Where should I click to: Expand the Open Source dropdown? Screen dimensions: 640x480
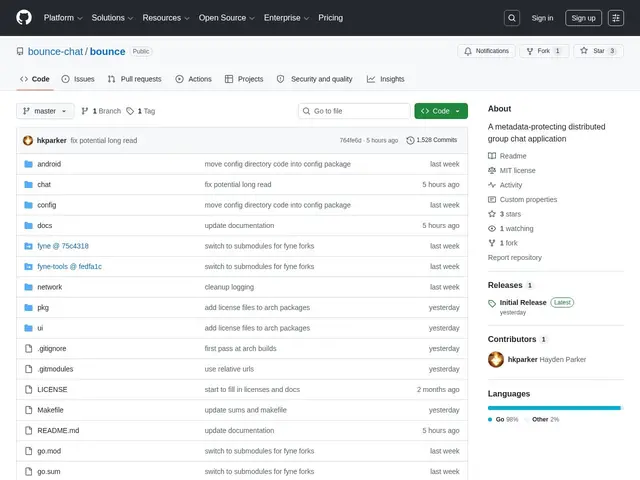click(227, 18)
